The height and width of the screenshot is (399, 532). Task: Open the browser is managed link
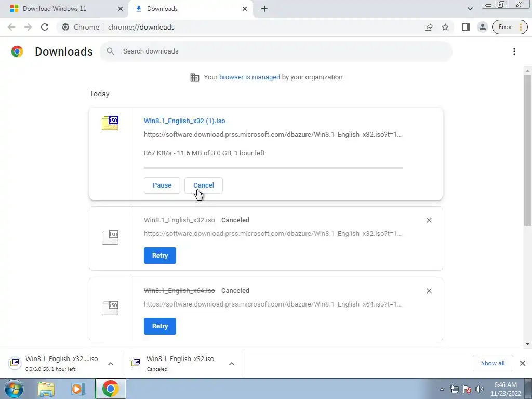pyautogui.click(x=249, y=77)
